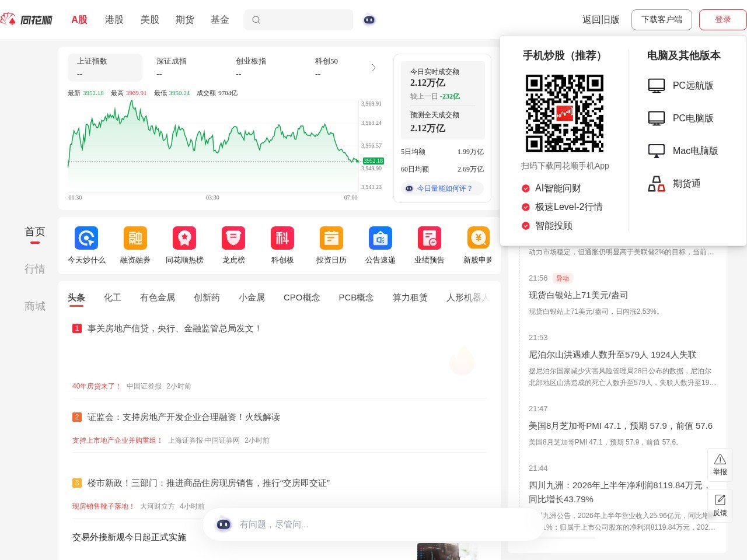This screenshot has width=747, height=560.
Task: Select the 创业板指 index card
Action: tap(264, 68)
